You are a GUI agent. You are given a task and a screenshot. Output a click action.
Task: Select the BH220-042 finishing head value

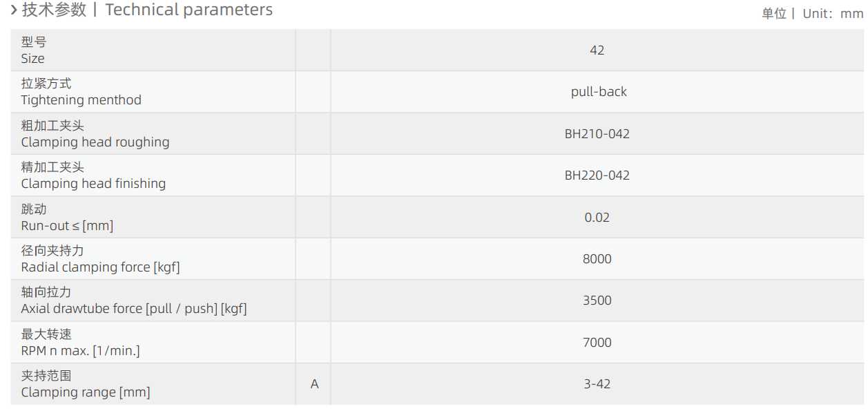tap(597, 175)
